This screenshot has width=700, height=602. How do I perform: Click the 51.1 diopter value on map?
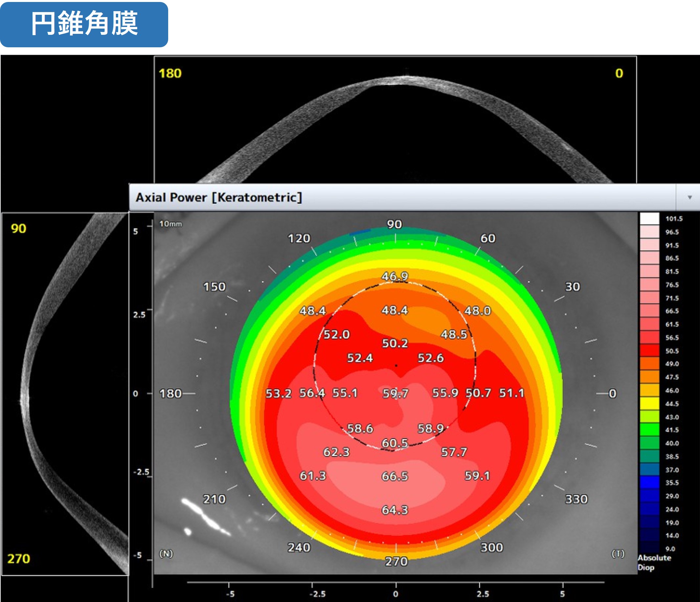click(x=511, y=393)
